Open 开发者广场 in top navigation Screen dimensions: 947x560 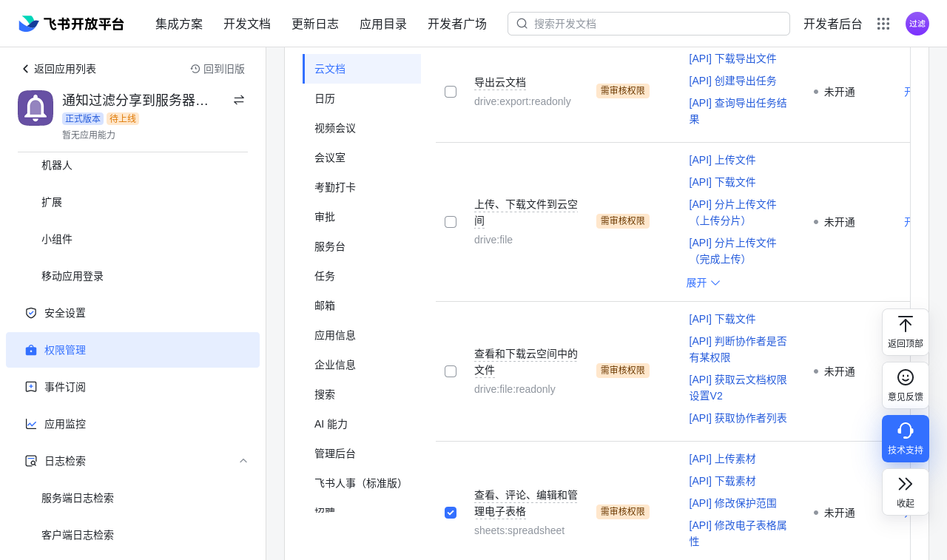click(457, 24)
